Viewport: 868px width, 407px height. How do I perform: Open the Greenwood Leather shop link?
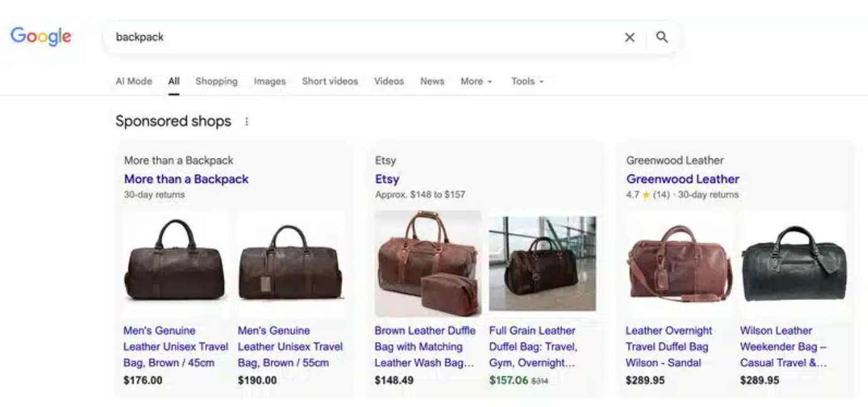(x=682, y=179)
